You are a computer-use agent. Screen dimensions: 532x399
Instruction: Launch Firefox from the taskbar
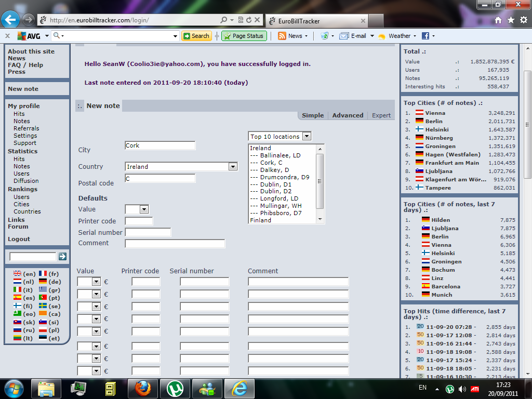(142, 388)
